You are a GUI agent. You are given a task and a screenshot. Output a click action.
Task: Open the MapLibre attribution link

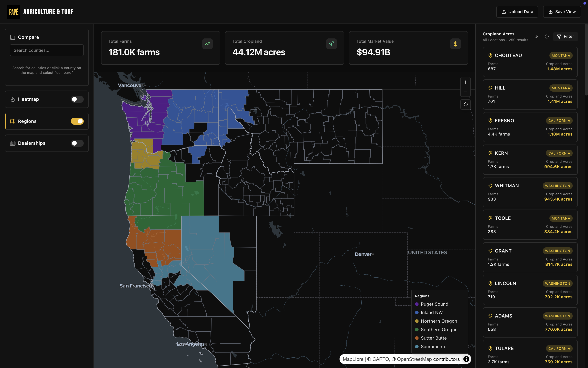[353, 359]
